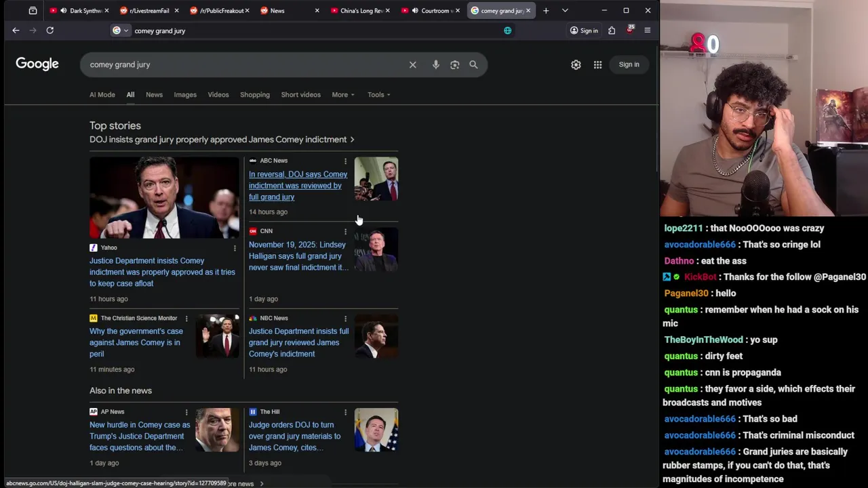Click the blue Sign in button
The image size is (868, 488).
[629, 64]
